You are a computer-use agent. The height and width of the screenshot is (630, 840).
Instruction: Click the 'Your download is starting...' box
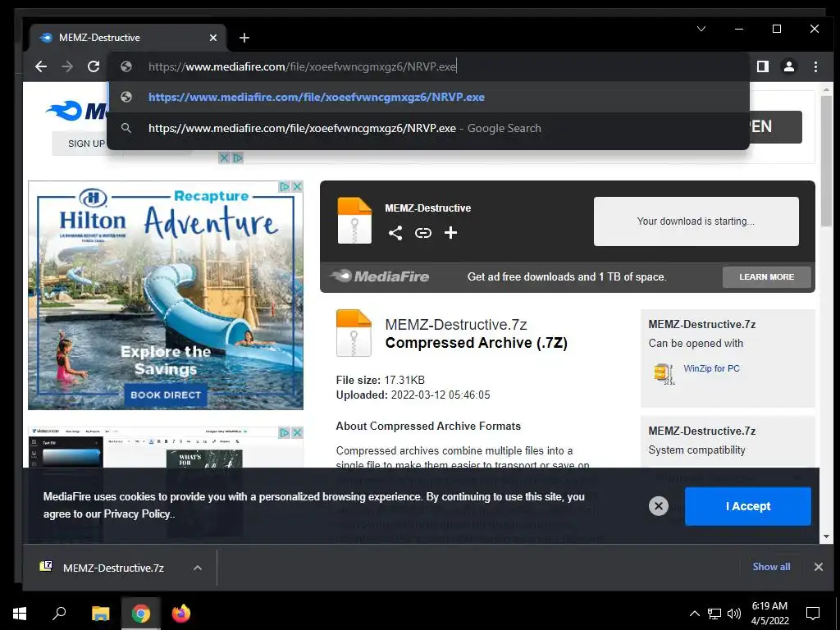696,221
